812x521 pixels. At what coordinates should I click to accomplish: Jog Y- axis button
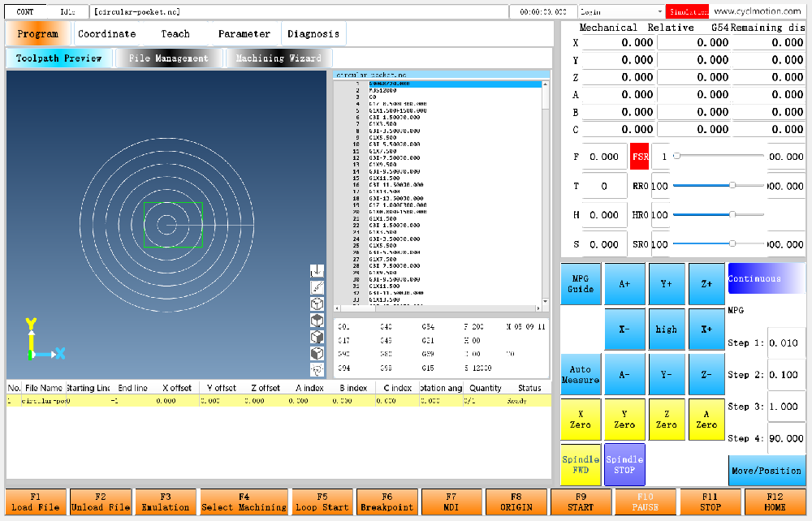coord(666,374)
